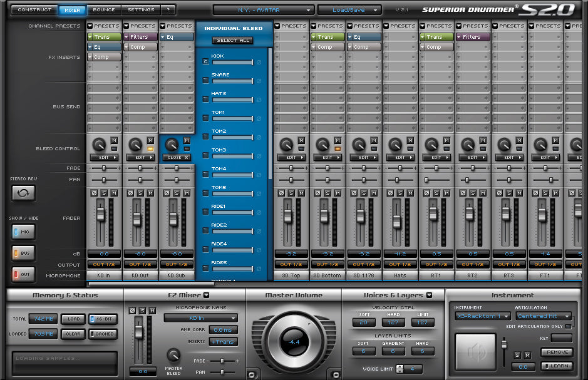Click the Voice Limit stepper arrows

click(x=401, y=369)
